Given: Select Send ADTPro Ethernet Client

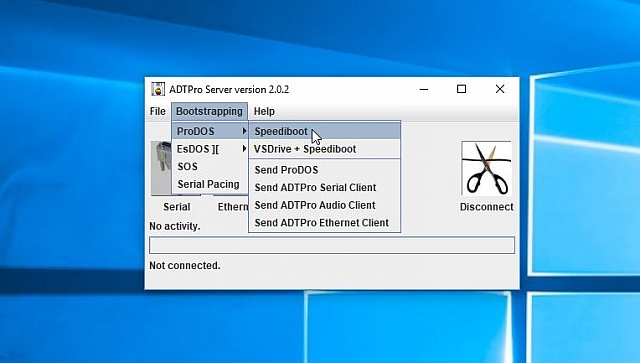Looking at the screenshot, I should point(324,223).
